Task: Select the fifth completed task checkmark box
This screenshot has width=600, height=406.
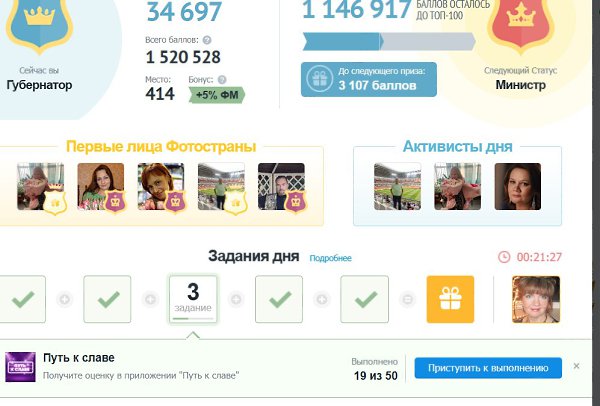Action: 364,299
